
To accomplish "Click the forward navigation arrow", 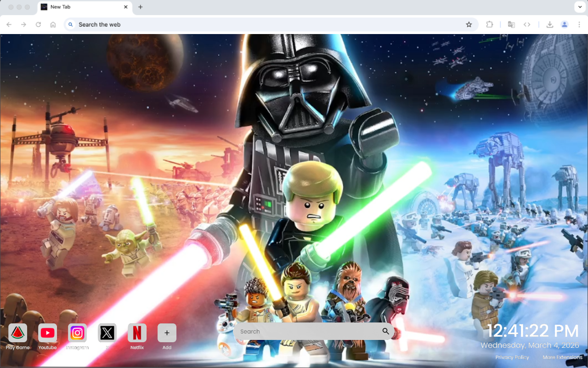I will 24,24.
